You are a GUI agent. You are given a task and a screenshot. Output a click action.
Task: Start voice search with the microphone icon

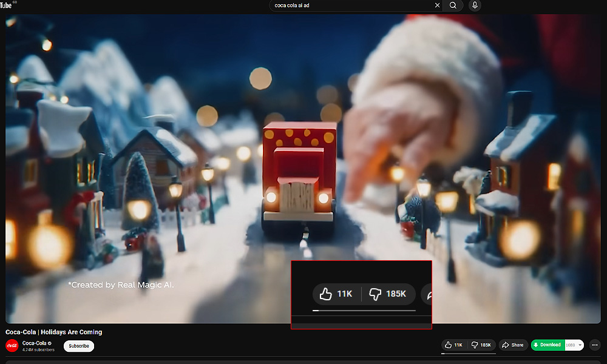[x=475, y=5]
